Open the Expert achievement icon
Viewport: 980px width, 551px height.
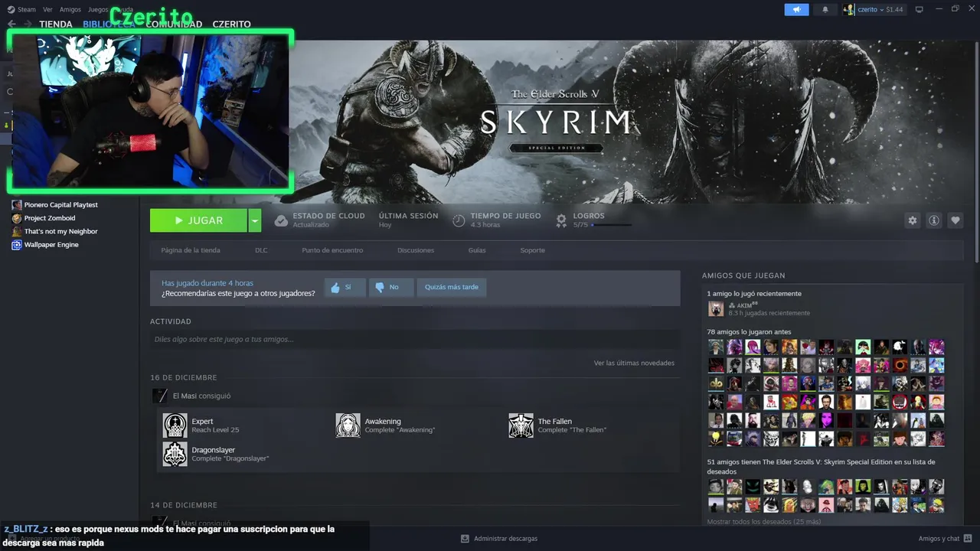(175, 425)
